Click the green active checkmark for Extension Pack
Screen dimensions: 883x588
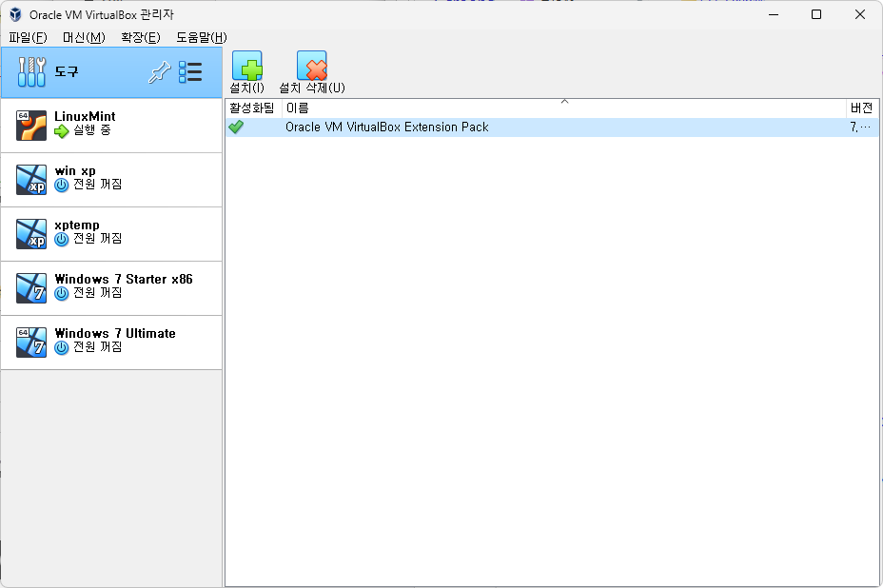237,127
